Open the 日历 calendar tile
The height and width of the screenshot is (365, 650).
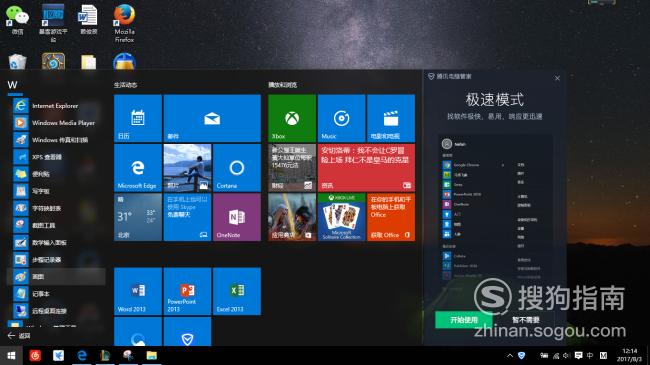[138, 119]
